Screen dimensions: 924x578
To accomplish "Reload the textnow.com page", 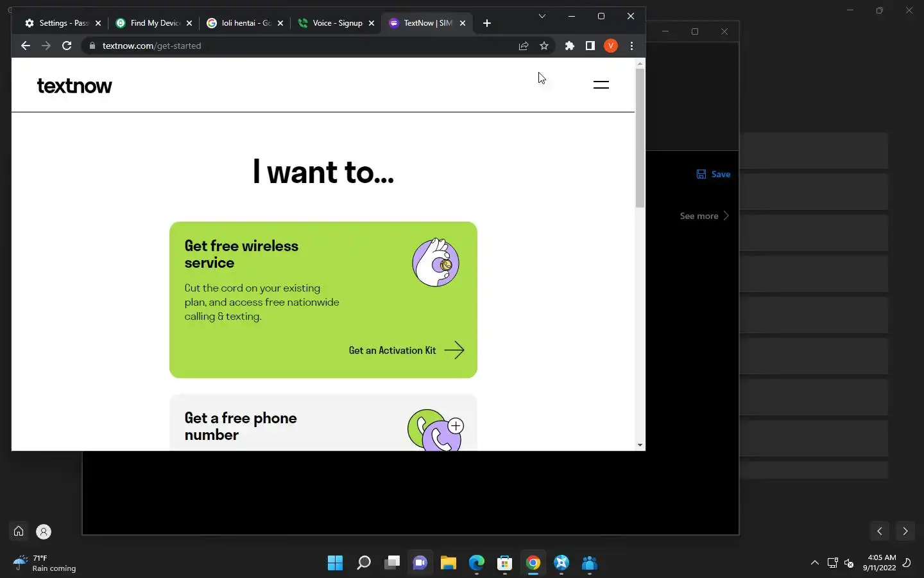I will 67,46.
